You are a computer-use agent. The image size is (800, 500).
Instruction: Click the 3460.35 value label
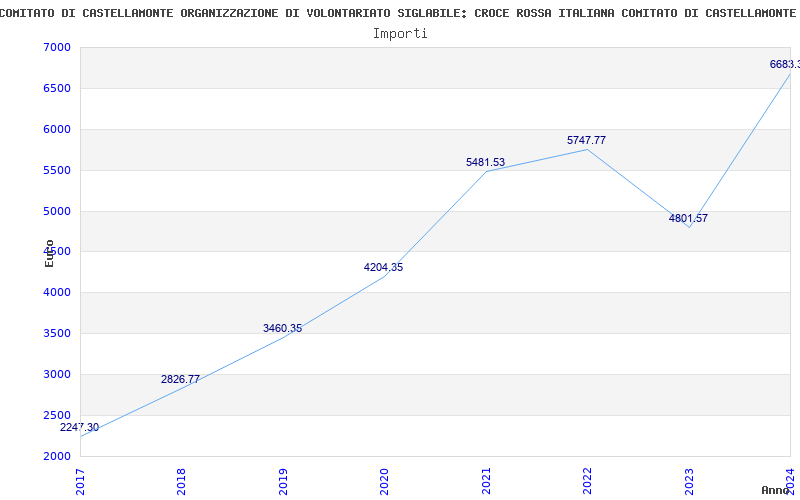(282, 328)
